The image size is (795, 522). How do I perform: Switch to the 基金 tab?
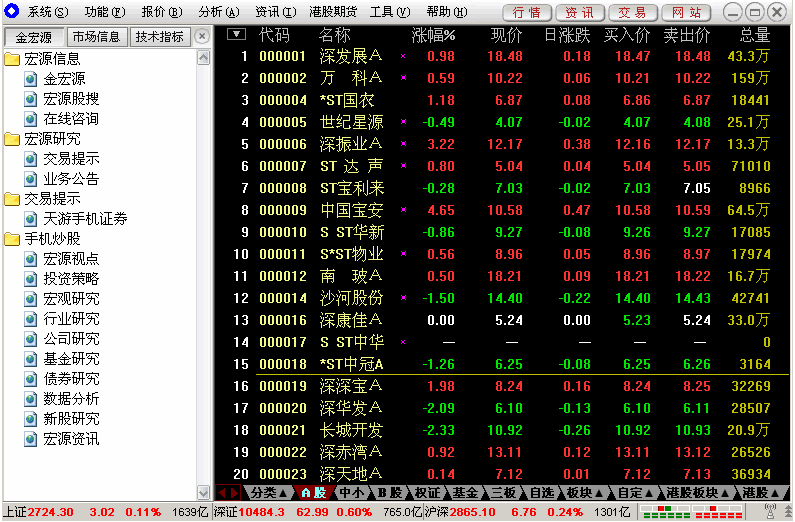pos(465,492)
